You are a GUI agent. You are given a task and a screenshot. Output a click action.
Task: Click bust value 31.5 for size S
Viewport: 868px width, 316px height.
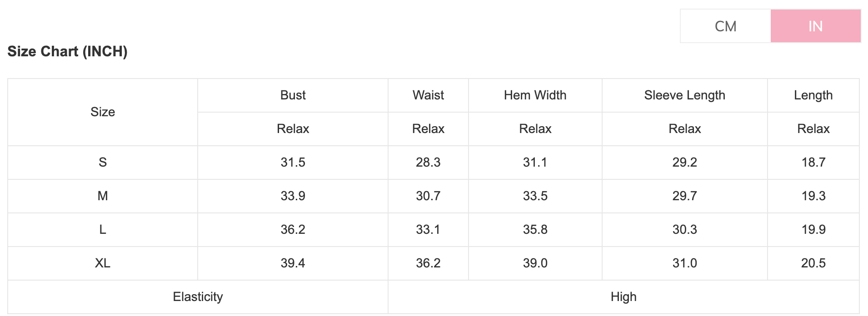pyautogui.click(x=293, y=163)
